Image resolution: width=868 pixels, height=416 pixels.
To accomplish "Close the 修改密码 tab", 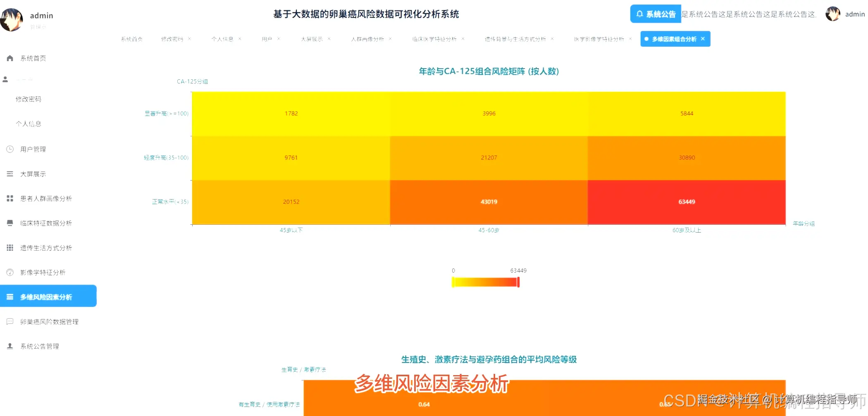I will click(189, 39).
